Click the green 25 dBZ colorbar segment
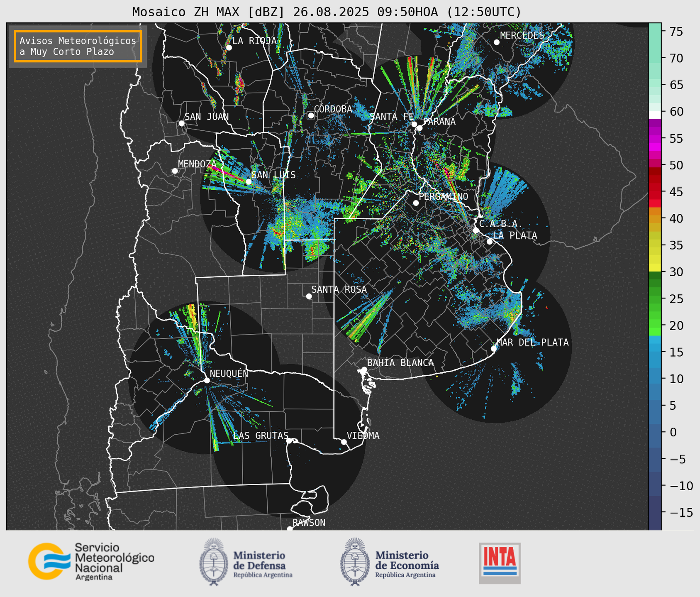This screenshot has height=597, width=700. (x=655, y=299)
